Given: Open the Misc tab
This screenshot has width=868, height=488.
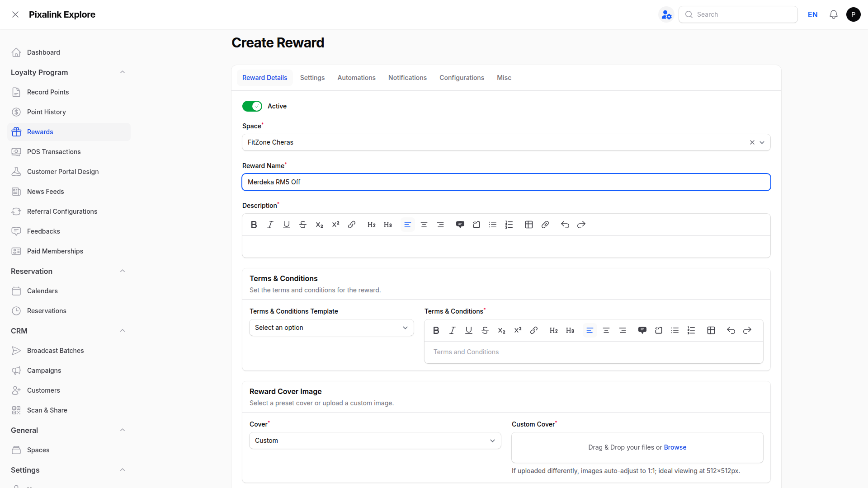Looking at the screenshot, I should [504, 78].
